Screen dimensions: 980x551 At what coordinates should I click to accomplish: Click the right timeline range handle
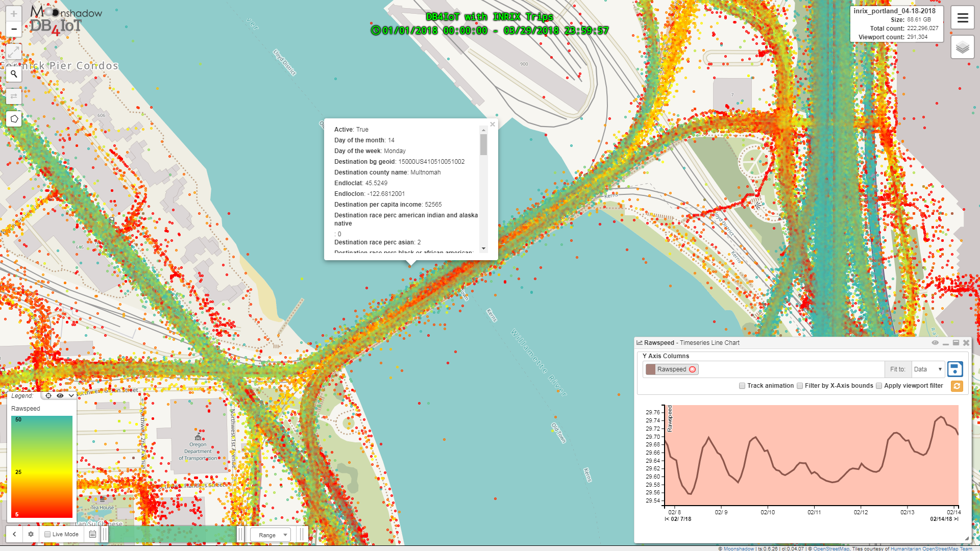click(x=241, y=534)
